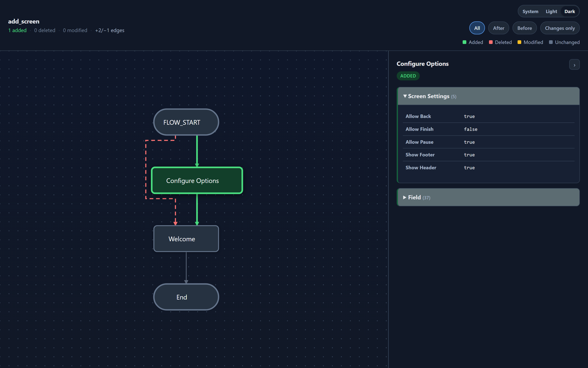Click the green Added legend swatch

click(464, 42)
